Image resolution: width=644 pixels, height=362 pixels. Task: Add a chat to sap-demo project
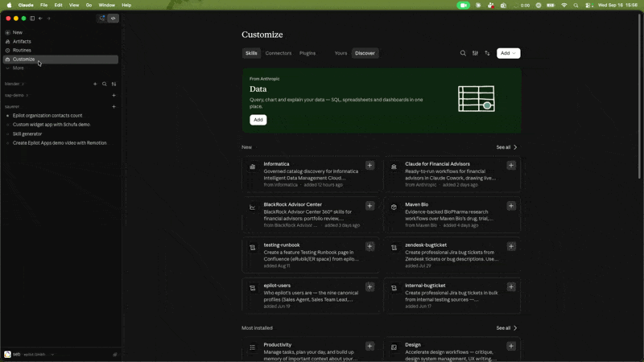coord(114,95)
